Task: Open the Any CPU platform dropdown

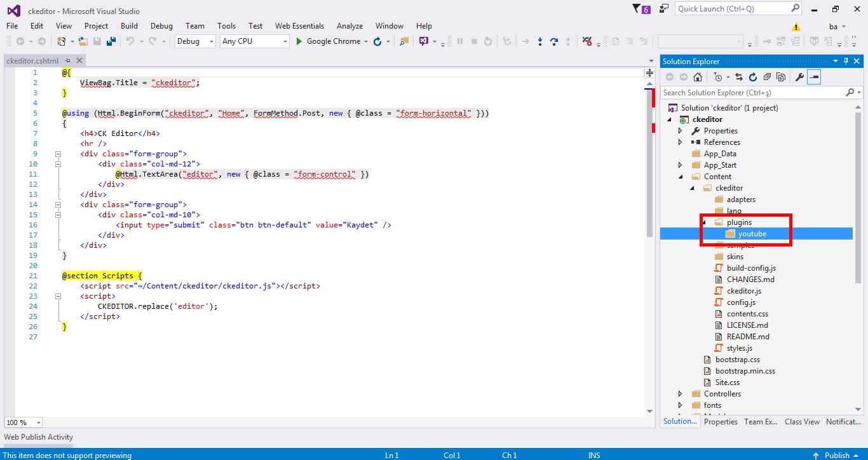Action: 254,41
